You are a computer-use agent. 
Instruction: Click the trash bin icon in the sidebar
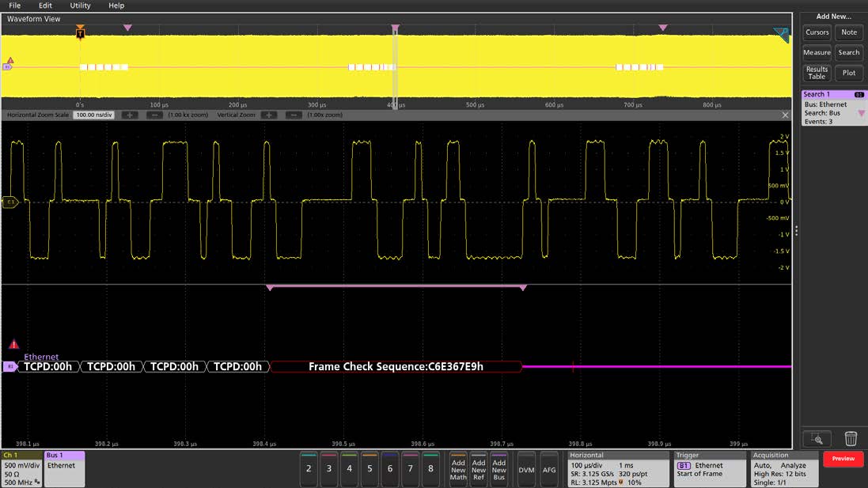coord(851,440)
